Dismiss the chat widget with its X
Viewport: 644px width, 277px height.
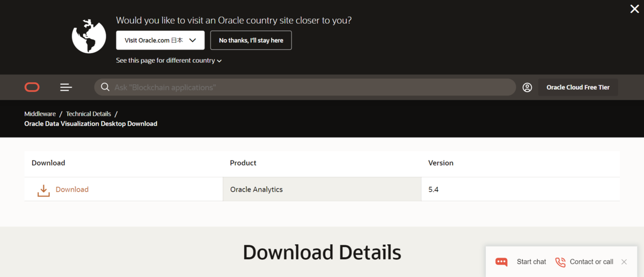click(624, 262)
